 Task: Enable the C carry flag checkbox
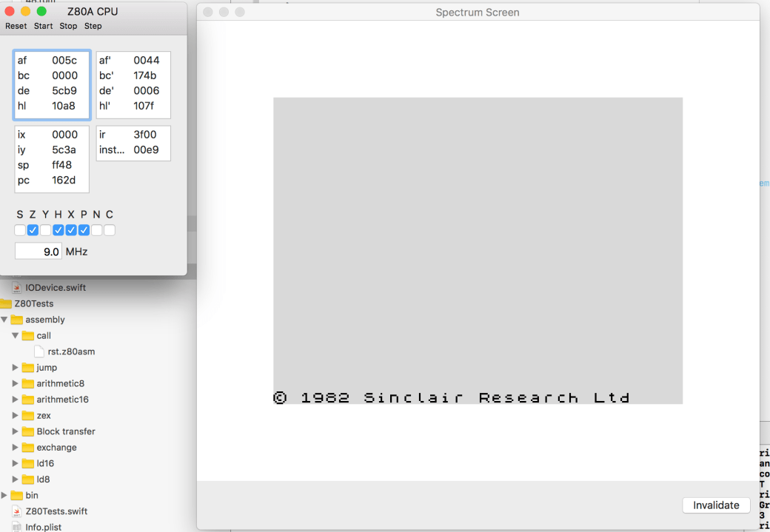pyautogui.click(x=110, y=230)
